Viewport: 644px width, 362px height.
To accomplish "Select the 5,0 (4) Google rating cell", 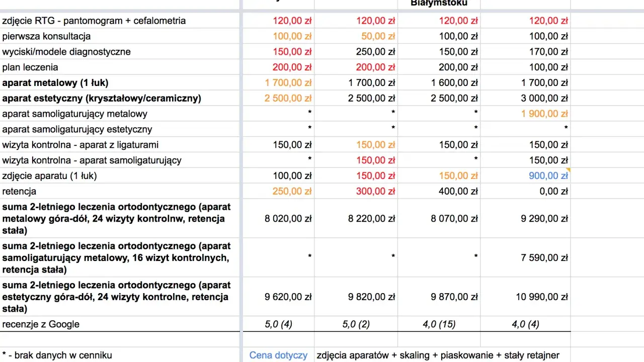I will point(278,324).
